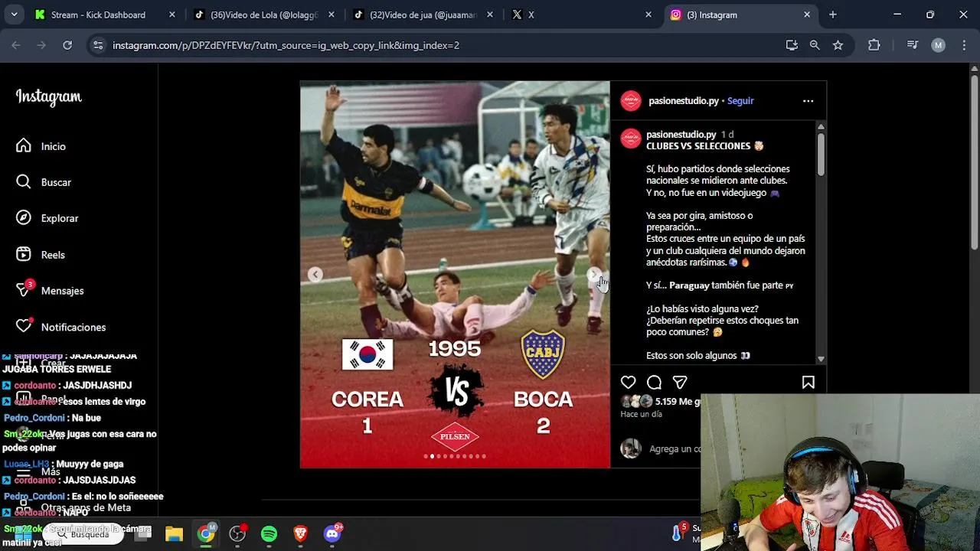Image resolution: width=980 pixels, height=551 pixels.
Task: Open File Explorer from taskbar
Action: (174, 534)
